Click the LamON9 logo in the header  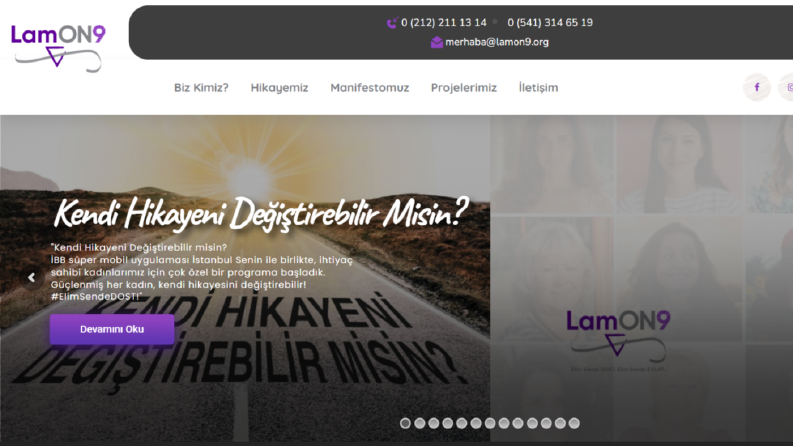[x=58, y=49]
